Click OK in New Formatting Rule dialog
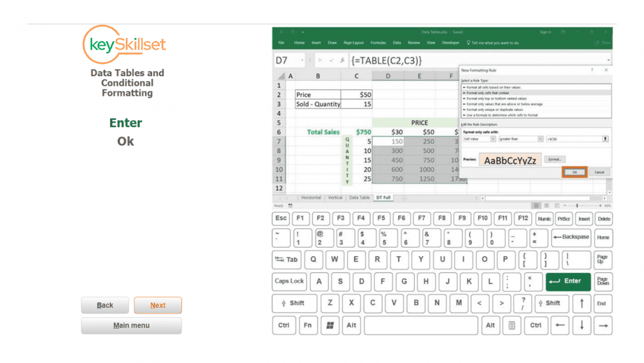Screen dimensions: 644x363 click(x=574, y=172)
